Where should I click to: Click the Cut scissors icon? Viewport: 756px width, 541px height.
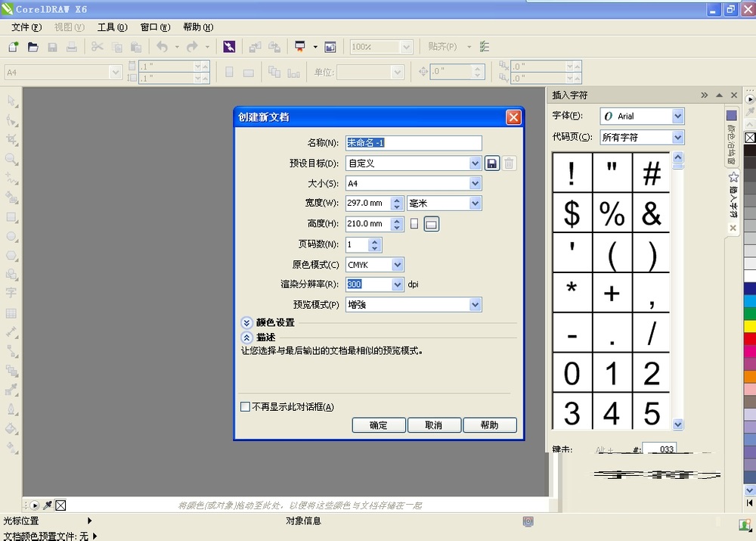tap(98, 47)
